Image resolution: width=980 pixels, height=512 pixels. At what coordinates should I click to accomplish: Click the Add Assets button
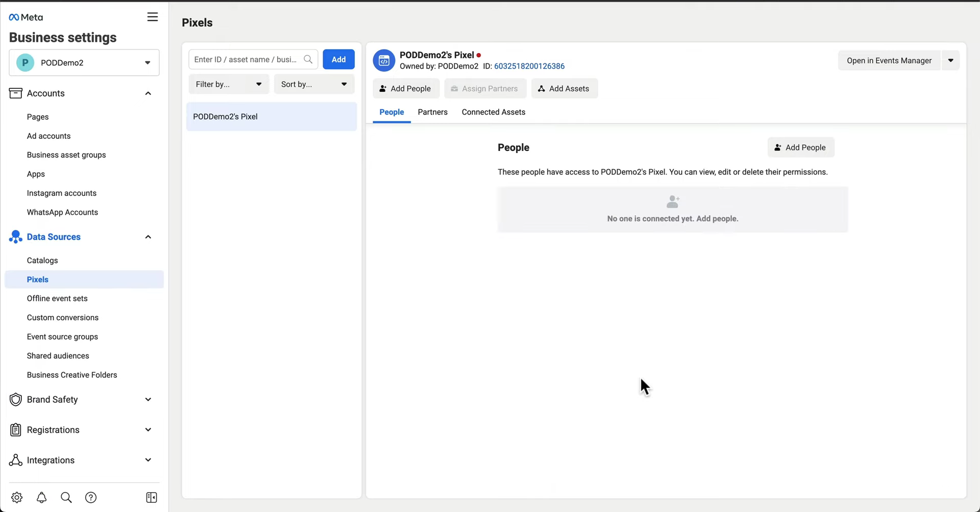[564, 89]
